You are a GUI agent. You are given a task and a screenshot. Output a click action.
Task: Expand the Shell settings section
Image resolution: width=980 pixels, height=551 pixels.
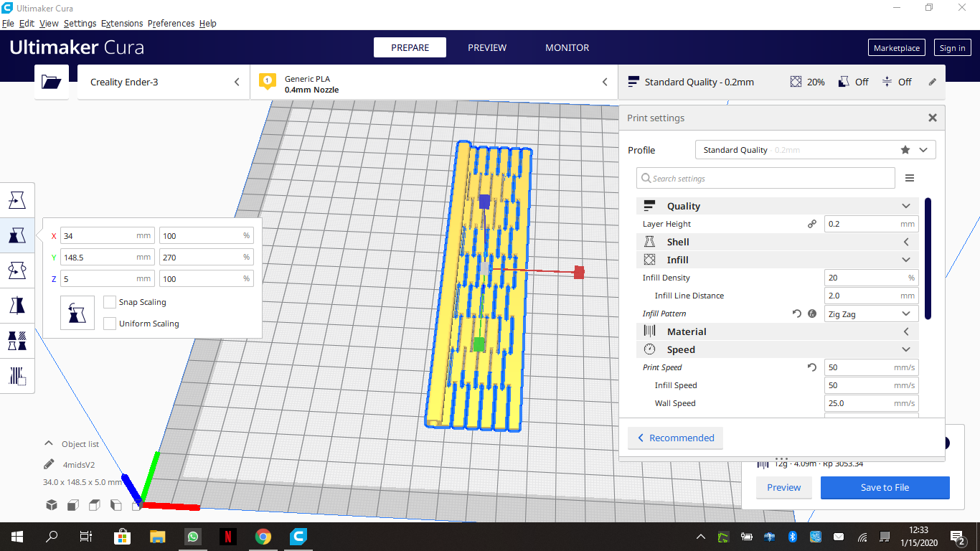777,242
